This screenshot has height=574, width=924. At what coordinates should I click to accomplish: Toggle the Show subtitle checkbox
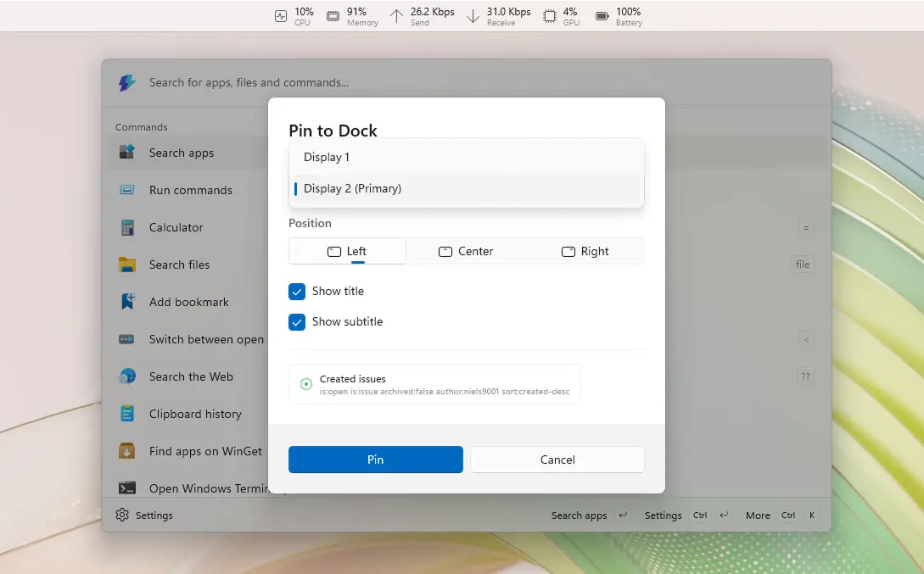(x=297, y=322)
